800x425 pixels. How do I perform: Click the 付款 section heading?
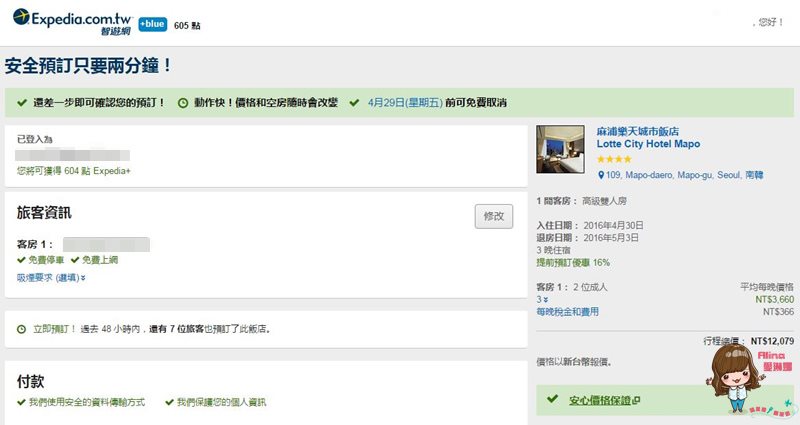coord(30,381)
